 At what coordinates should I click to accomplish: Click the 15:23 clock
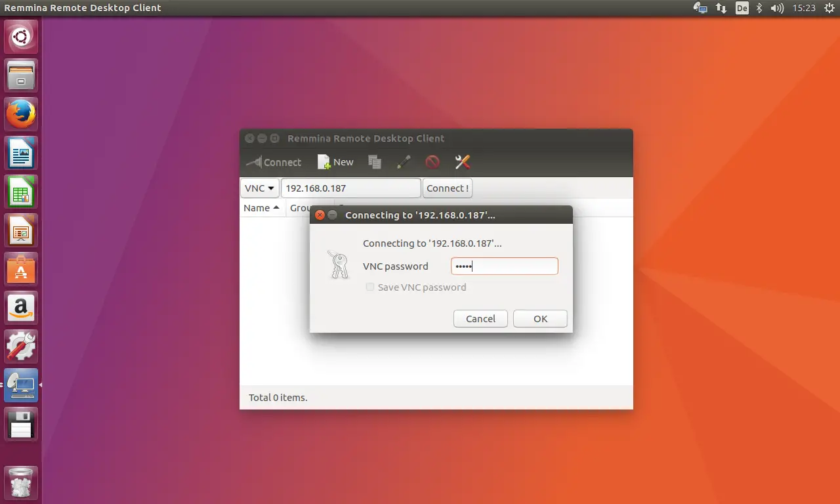[803, 8]
